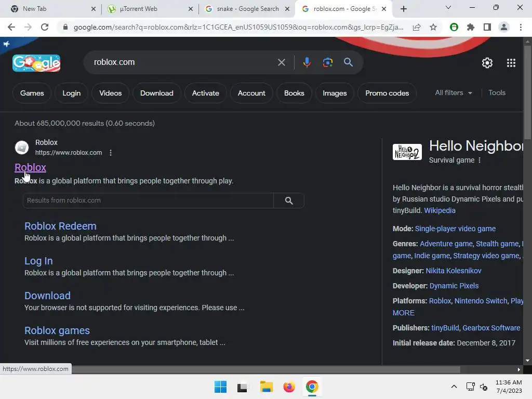Select the Download filter chip
The height and width of the screenshot is (399, 532).
click(x=157, y=94)
